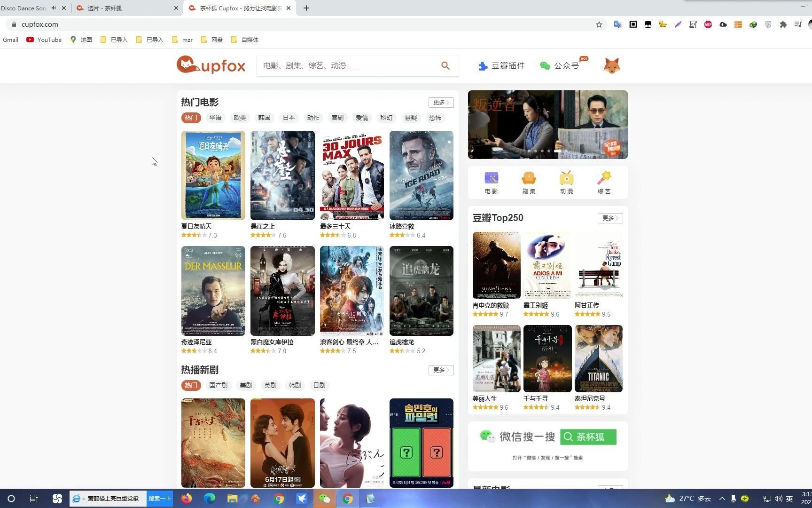Open Firefox from the taskbar

point(187,499)
